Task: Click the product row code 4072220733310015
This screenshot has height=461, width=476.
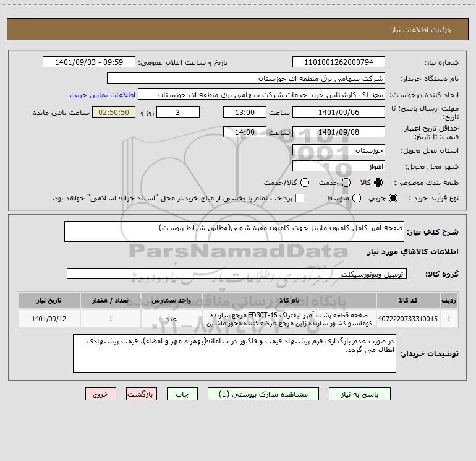Action: pyautogui.click(x=408, y=319)
